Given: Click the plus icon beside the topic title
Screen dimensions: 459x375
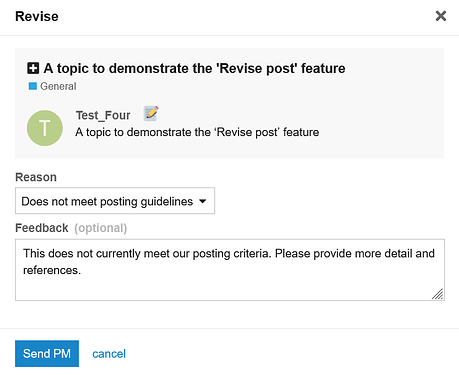Looking at the screenshot, I should click(33, 68).
